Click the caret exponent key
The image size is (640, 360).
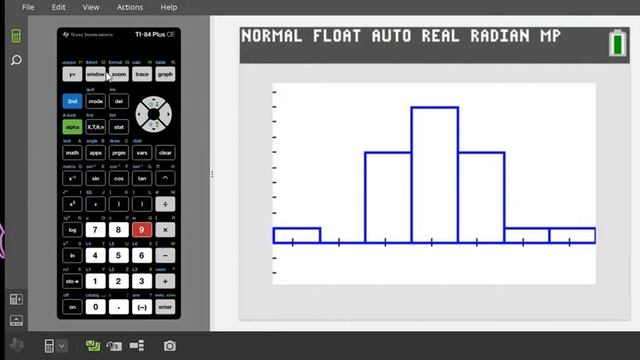click(165, 178)
